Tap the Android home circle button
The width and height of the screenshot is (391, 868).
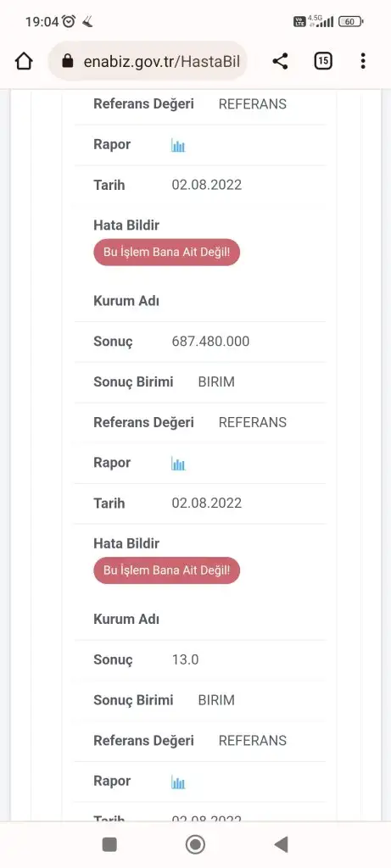point(195,844)
